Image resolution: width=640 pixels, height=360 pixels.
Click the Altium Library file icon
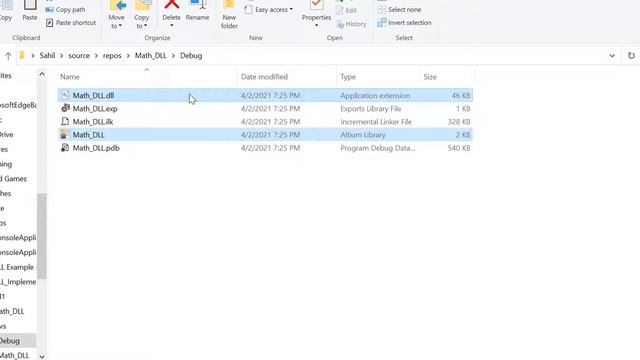64,134
